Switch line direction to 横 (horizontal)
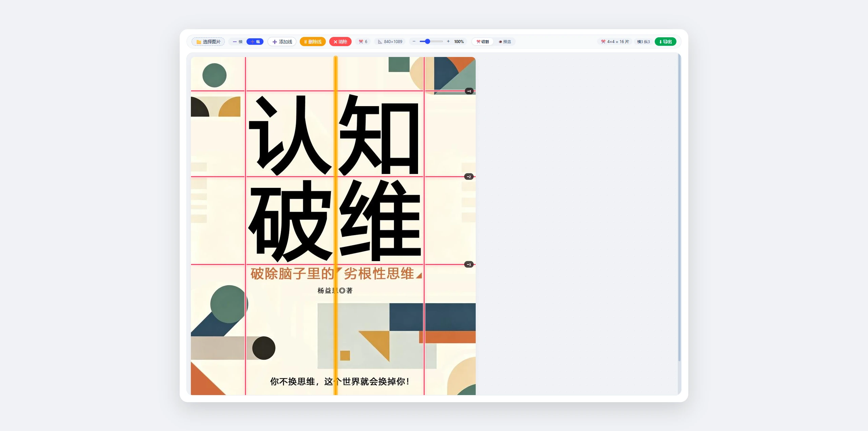The image size is (868, 431). [x=238, y=42]
